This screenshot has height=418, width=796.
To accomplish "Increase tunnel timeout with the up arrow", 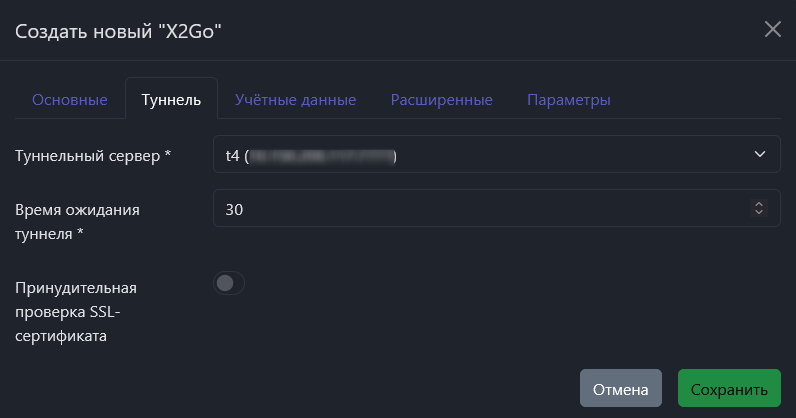I will point(759,204).
